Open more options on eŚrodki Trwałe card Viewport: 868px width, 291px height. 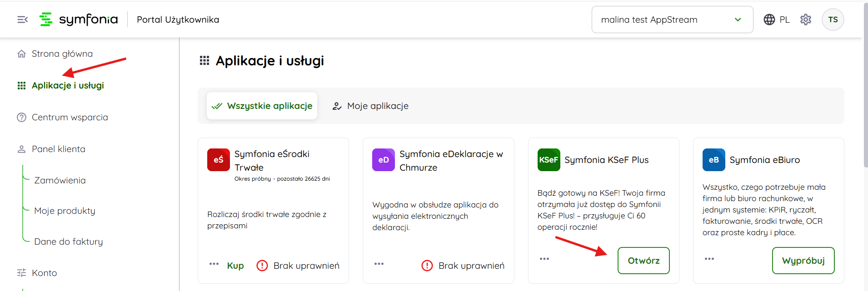click(214, 264)
